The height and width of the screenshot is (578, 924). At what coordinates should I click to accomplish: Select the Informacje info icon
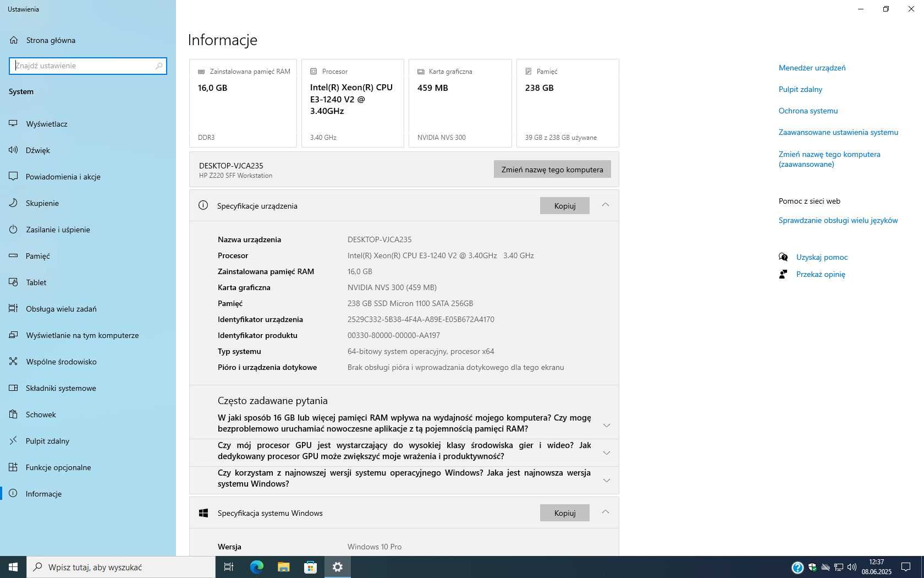click(x=13, y=493)
